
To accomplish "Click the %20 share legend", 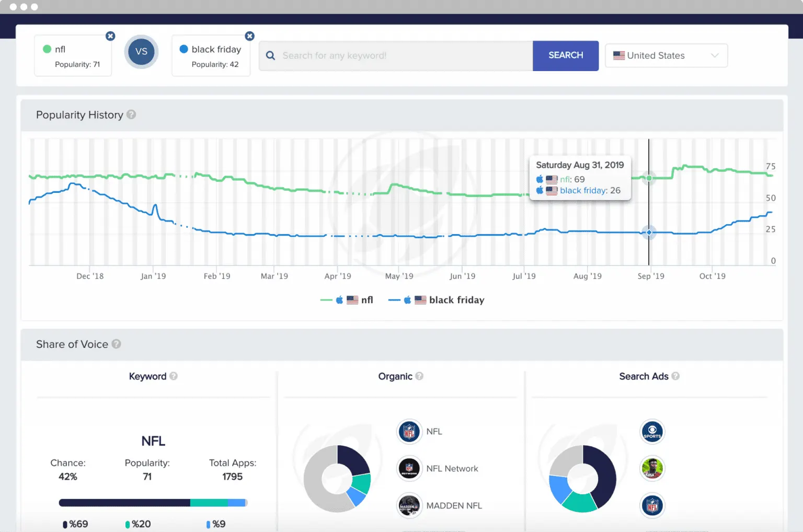I will point(139,524).
